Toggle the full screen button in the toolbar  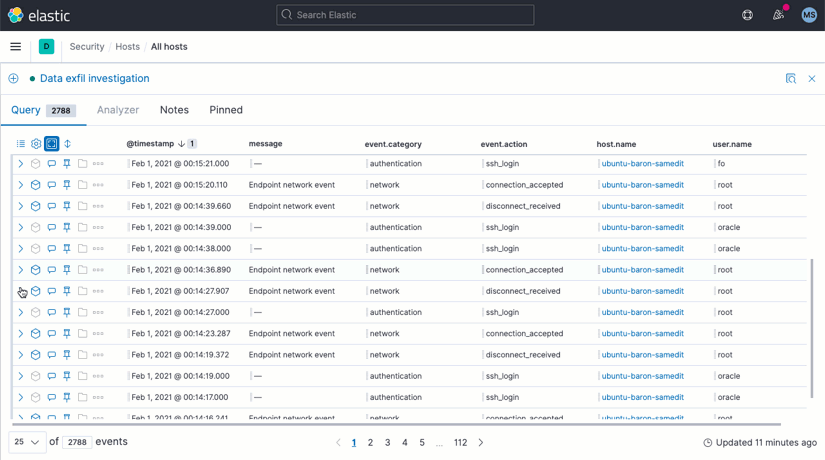pos(52,143)
